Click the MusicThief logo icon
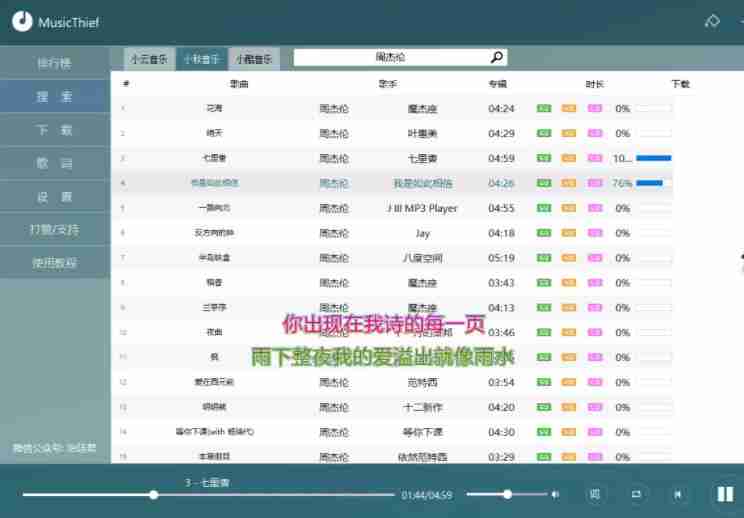The height and width of the screenshot is (518, 744). [22, 21]
